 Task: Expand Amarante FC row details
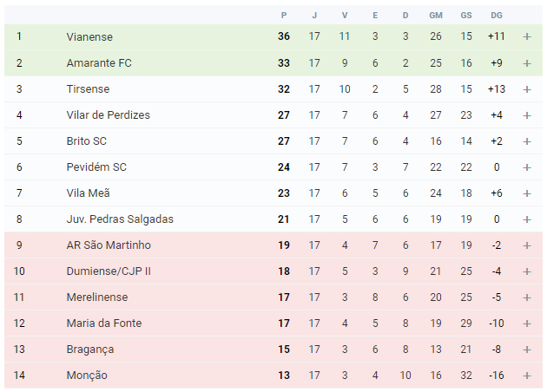click(x=527, y=63)
